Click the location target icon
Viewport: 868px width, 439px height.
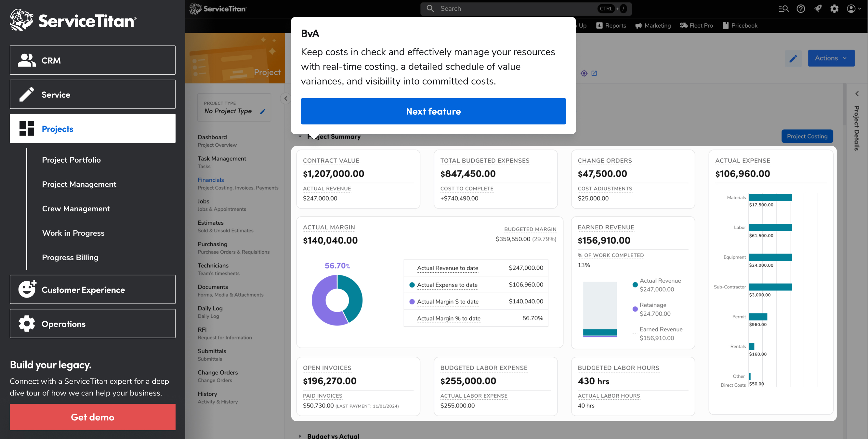[x=584, y=73]
